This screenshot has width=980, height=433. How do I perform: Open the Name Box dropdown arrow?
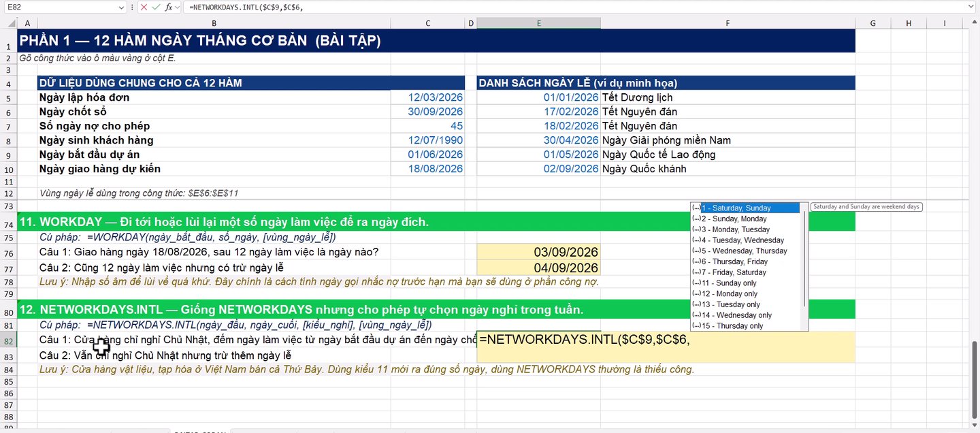pyautogui.click(x=120, y=7)
